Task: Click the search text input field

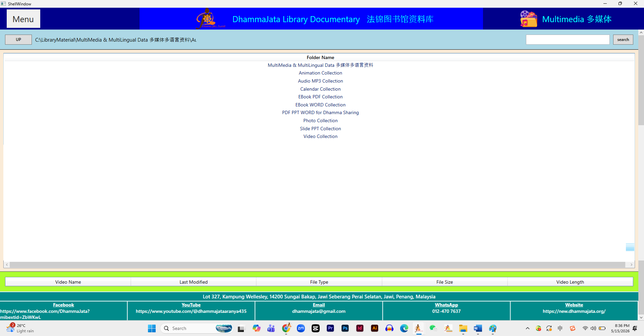Action: pos(568,40)
